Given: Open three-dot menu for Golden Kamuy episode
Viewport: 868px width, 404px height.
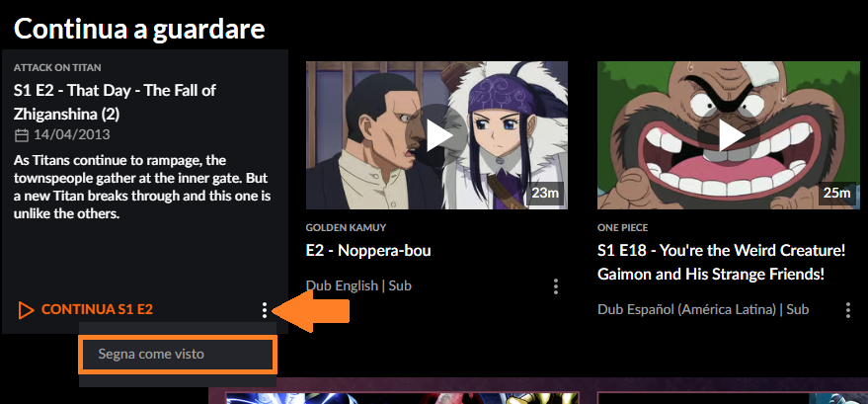Looking at the screenshot, I should click(x=556, y=286).
